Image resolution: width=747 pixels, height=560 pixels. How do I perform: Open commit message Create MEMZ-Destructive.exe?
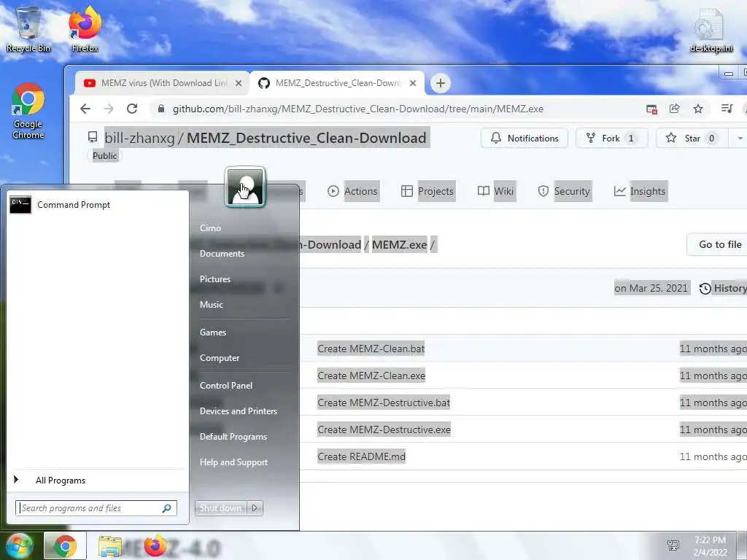384,430
